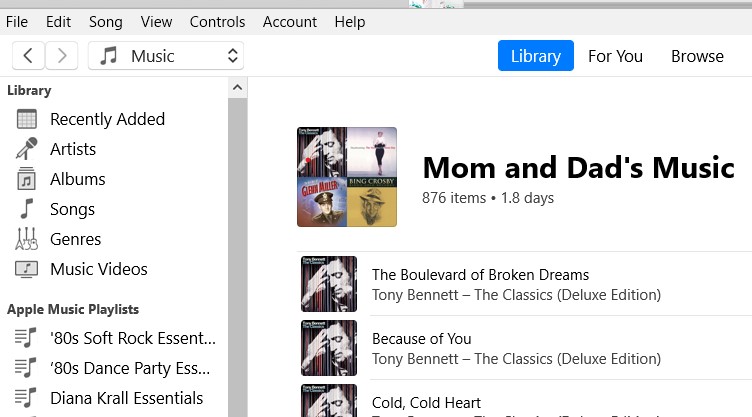Click the up-down chevrons in Music picker

[x=233, y=56]
